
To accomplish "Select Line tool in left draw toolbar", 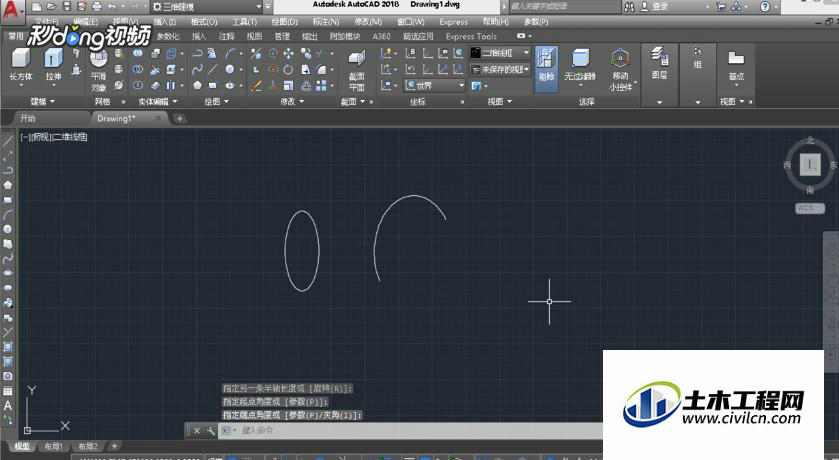I will pyautogui.click(x=8, y=141).
